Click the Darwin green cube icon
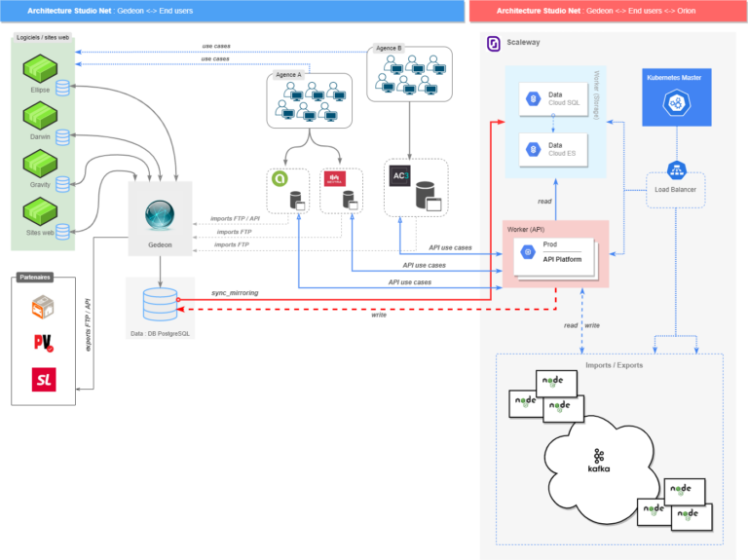The height and width of the screenshot is (560, 748). pyautogui.click(x=40, y=116)
